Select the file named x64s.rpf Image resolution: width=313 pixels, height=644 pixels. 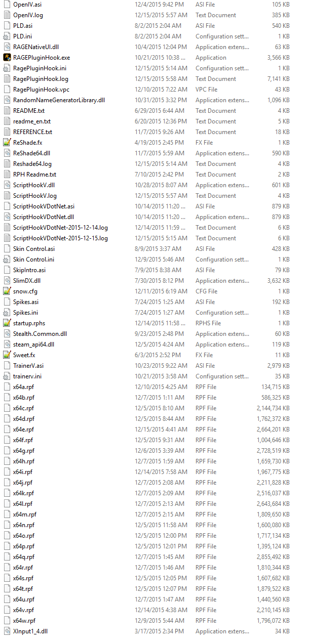(23, 578)
